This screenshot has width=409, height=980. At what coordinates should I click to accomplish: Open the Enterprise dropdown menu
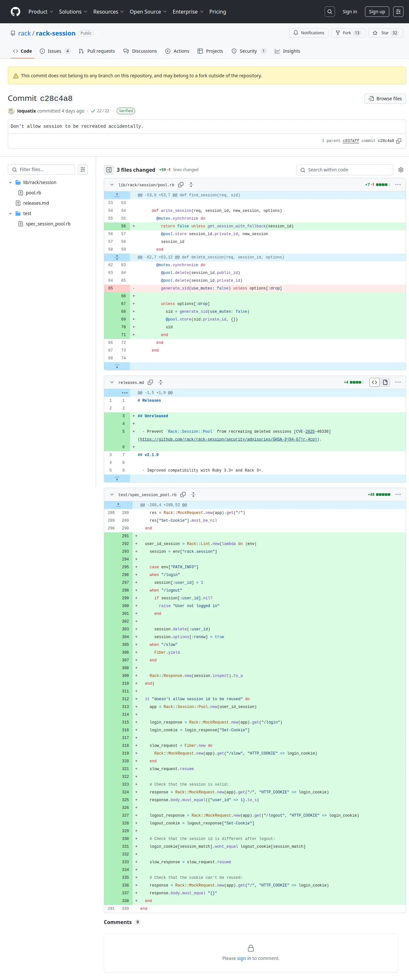coord(188,12)
